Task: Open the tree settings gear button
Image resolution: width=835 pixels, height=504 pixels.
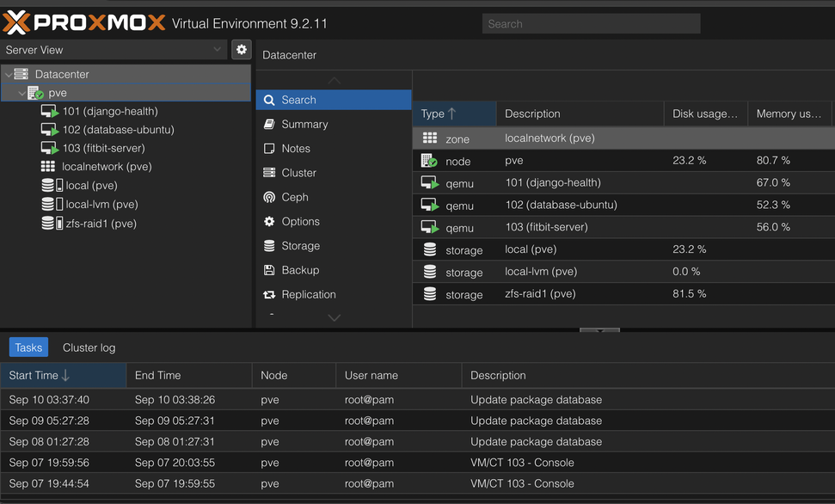Action: pyautogui.click(x=242, y=50)
